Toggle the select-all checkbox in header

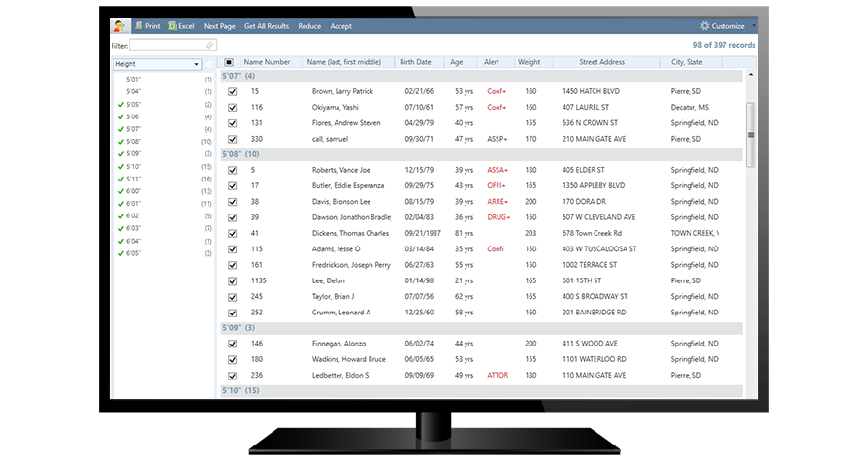click(x=230, y=63)
